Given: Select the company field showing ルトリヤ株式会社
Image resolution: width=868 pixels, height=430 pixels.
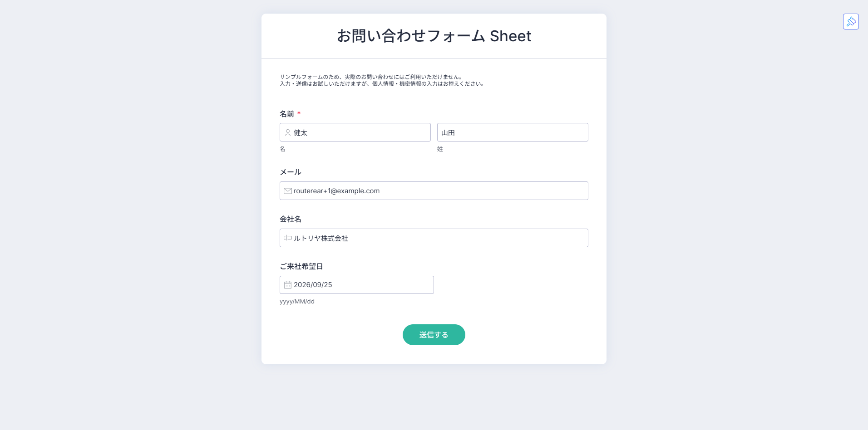Looking at the screenshot, I should click(x=434, y=238).
